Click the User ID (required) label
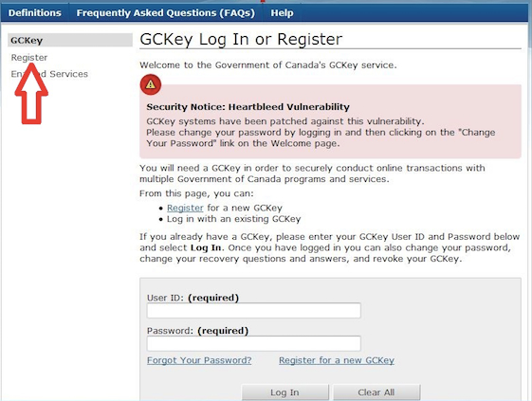The height and width of the screenshot is (401, 532). [193, 298]
